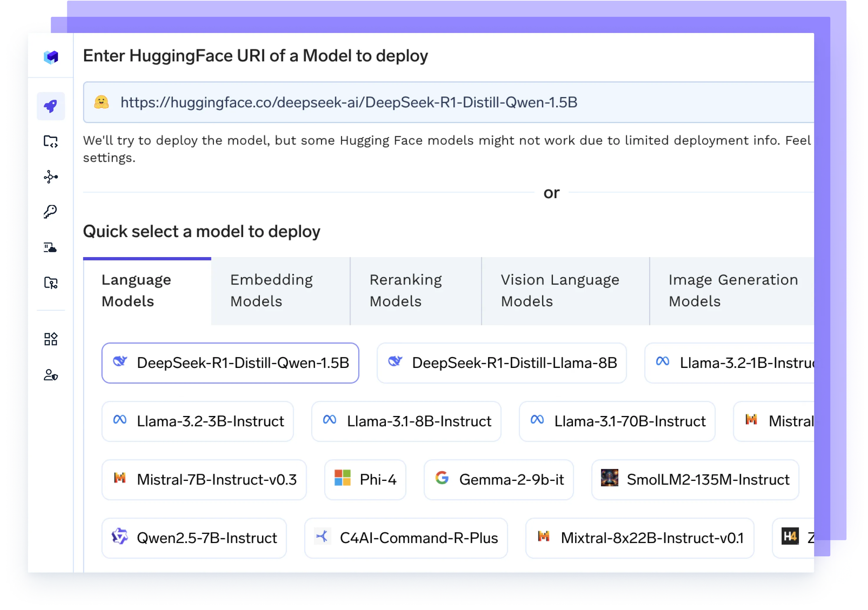The image size is (868, 610).
Task: Click the cloud server sidebar icon
Action: pyautogui.click(x=51, y=248)
